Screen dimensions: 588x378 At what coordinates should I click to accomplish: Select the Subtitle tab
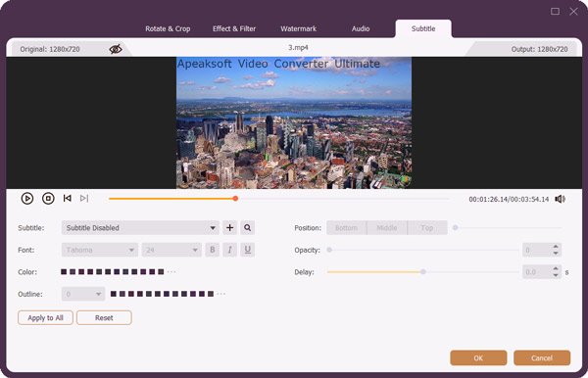pos(423,28)
